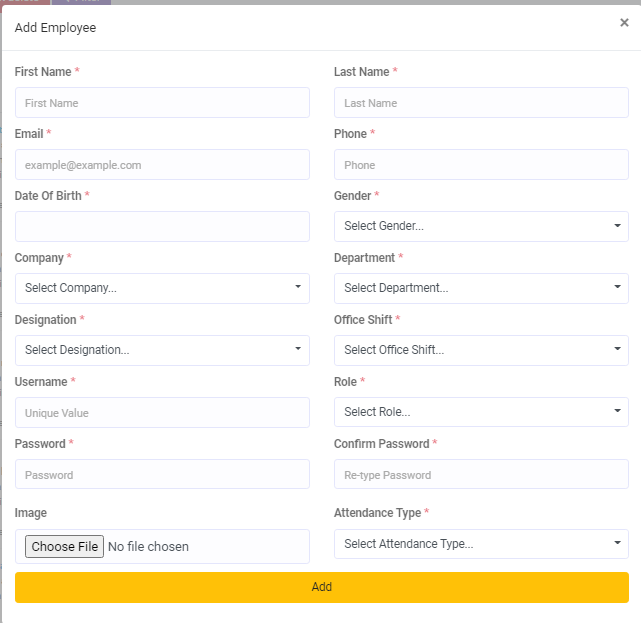Click the Password input field
The width and height of the screenshot is (641, 623).
pos(162,475)
